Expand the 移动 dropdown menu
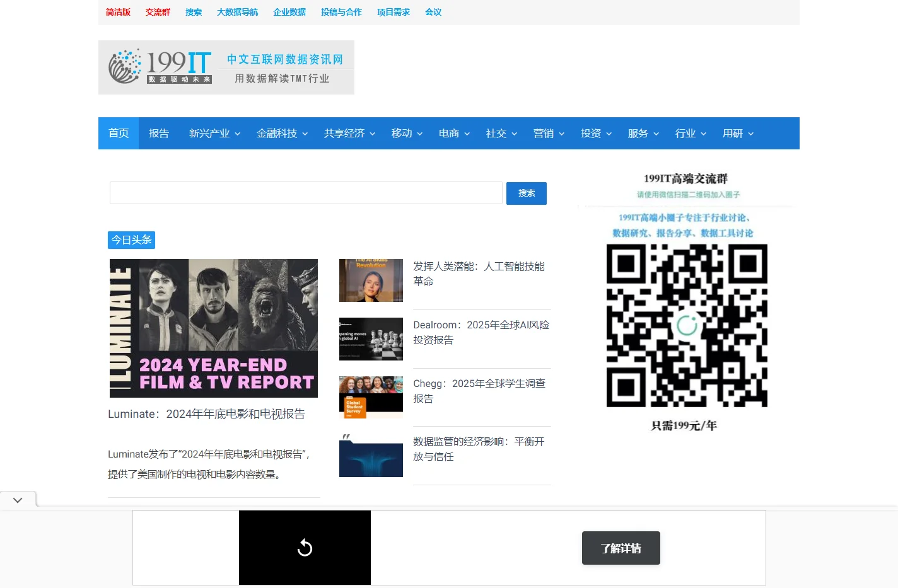898x588 pixels. (x=407, y=133)
